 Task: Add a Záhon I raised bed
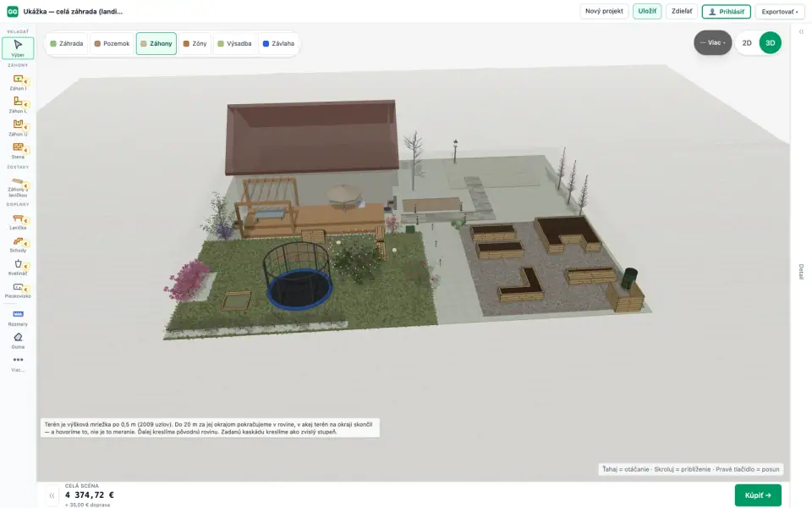pyautogui.click(x=18, y=82)
